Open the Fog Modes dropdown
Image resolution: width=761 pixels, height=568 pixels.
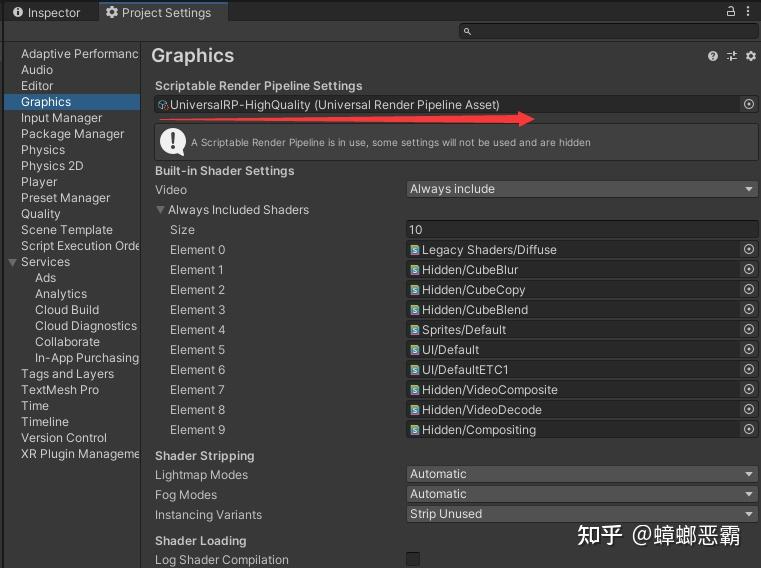pos(581,494)
